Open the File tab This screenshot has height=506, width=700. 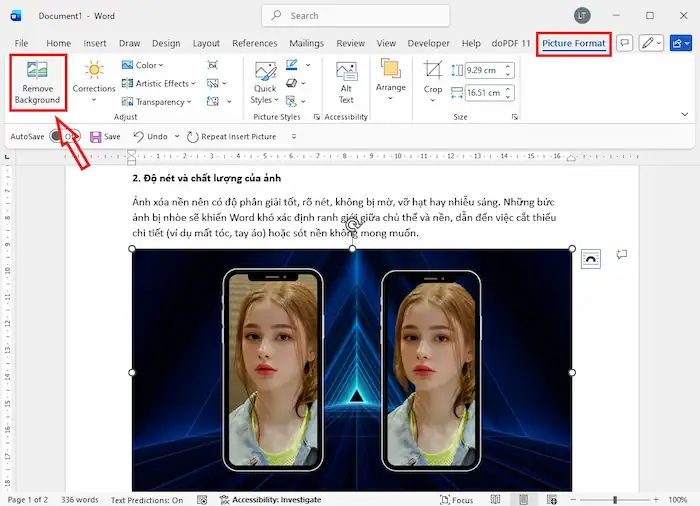[x=21, y=43]
